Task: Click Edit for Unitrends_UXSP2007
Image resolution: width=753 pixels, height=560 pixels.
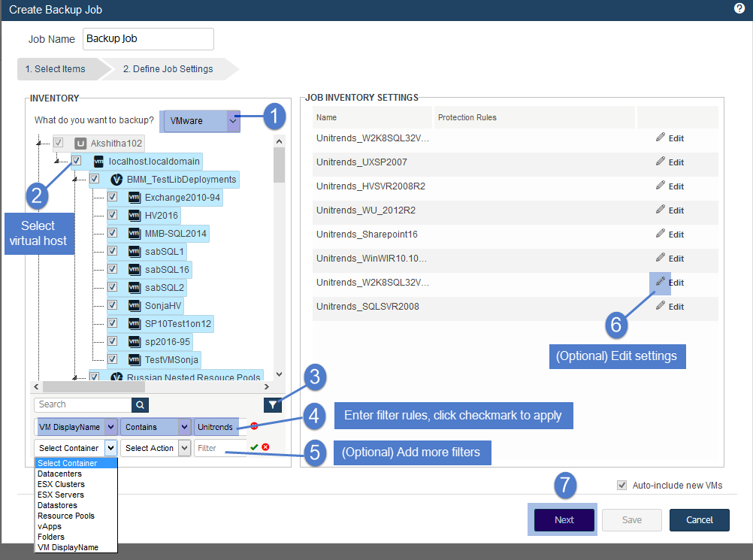Action: point(676,162)
